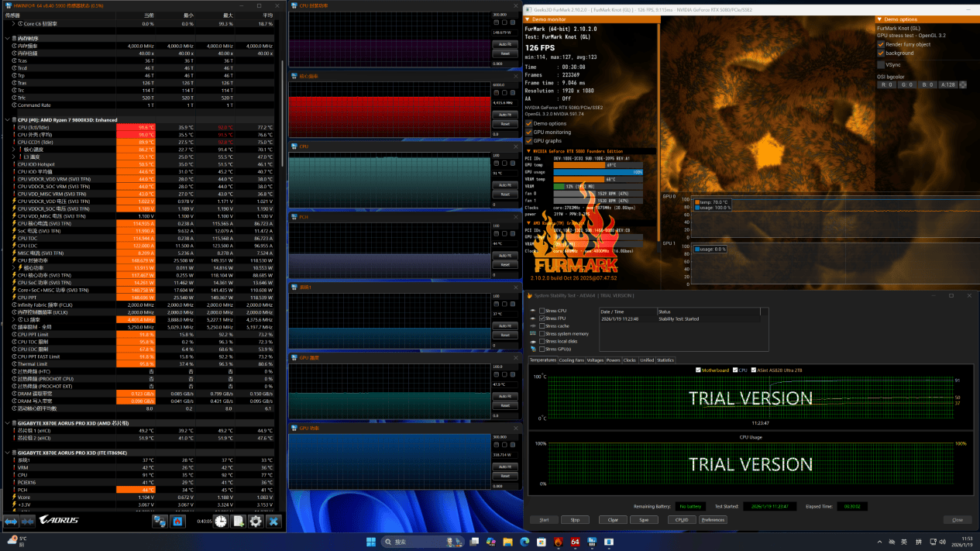Open AIDA64 from the taskbar 64 icon

coord(575,542)
